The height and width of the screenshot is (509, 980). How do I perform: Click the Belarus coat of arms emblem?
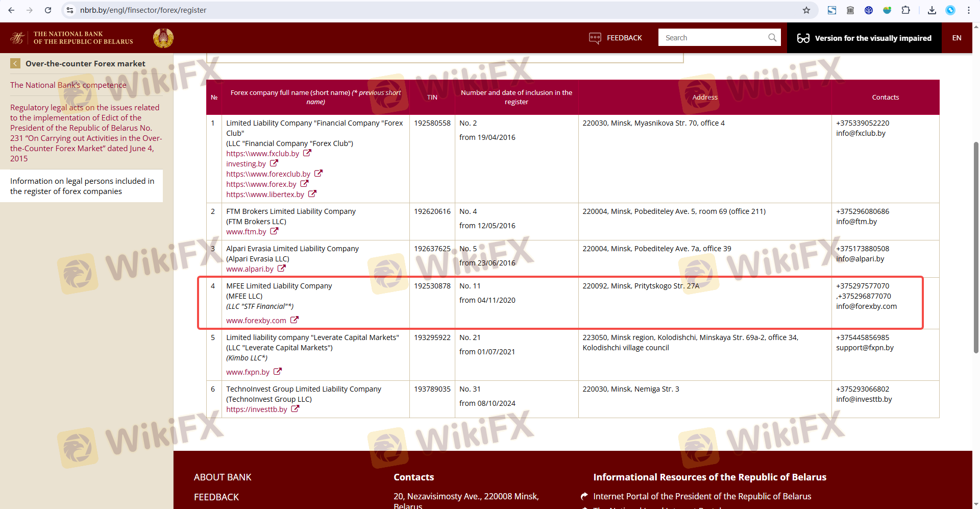(163, 38)
